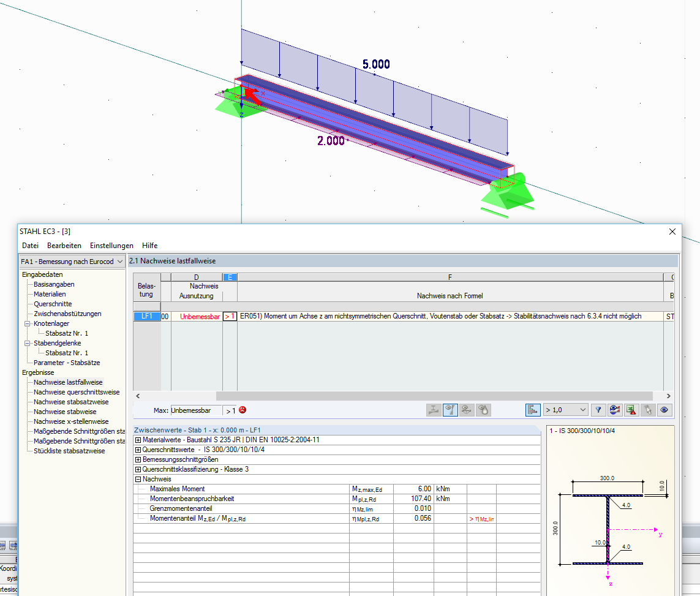This screenshot has width=700, height=596.
Task: Select Materialien in the tree
Action: (50, 294)
